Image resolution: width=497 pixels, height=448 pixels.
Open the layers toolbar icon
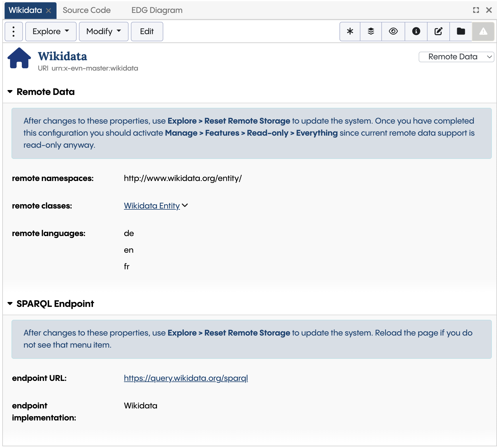(x=371, y=32)
